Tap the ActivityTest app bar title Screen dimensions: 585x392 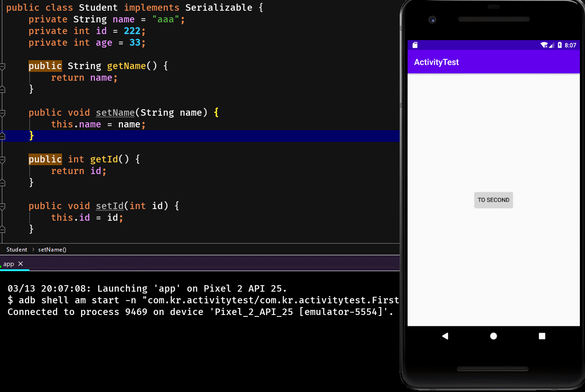coord(437,62)
